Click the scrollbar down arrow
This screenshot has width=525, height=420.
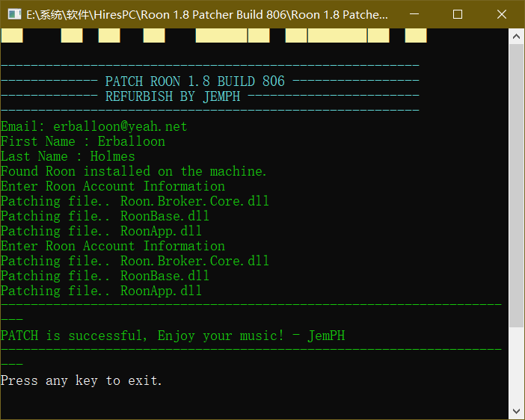click(x=516, y=412)
